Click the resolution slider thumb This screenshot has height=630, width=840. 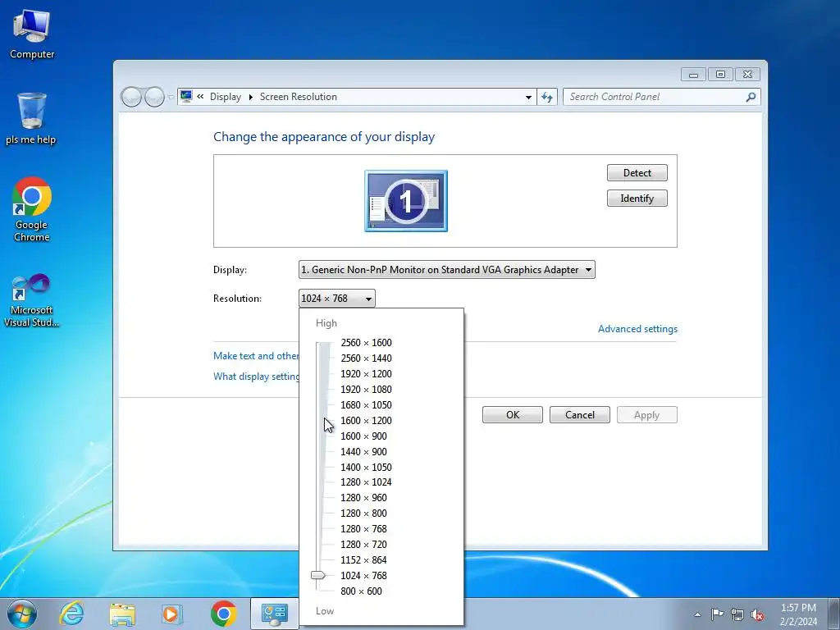point(318,575)
